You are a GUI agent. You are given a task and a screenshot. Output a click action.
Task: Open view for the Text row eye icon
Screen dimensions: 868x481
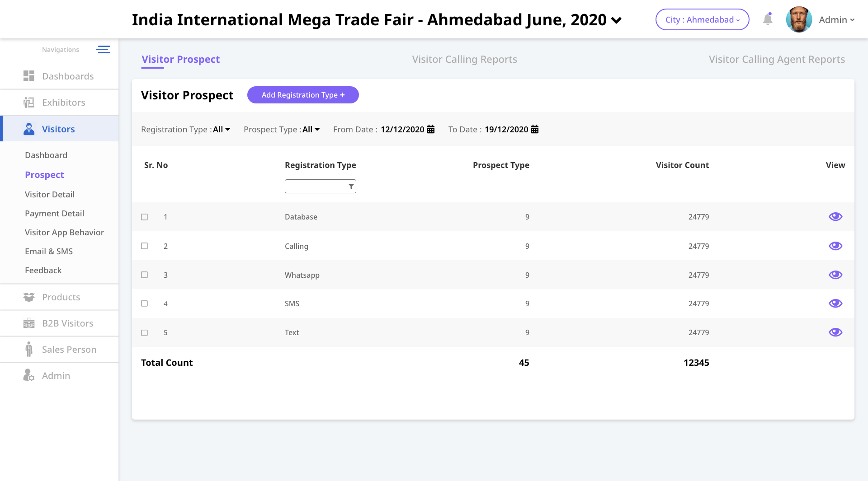(835, 332)
